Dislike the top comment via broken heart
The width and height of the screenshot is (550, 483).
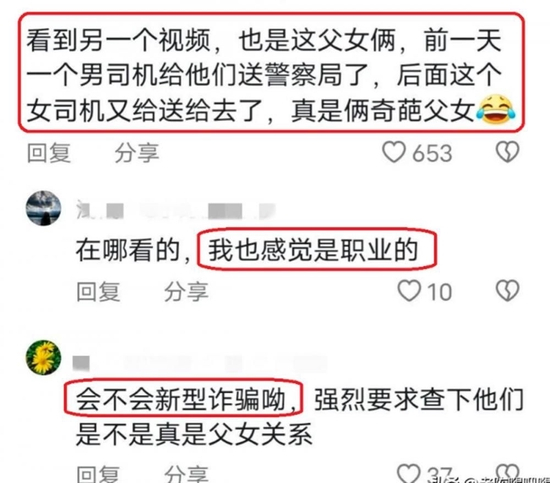click(x=507, y=152)
